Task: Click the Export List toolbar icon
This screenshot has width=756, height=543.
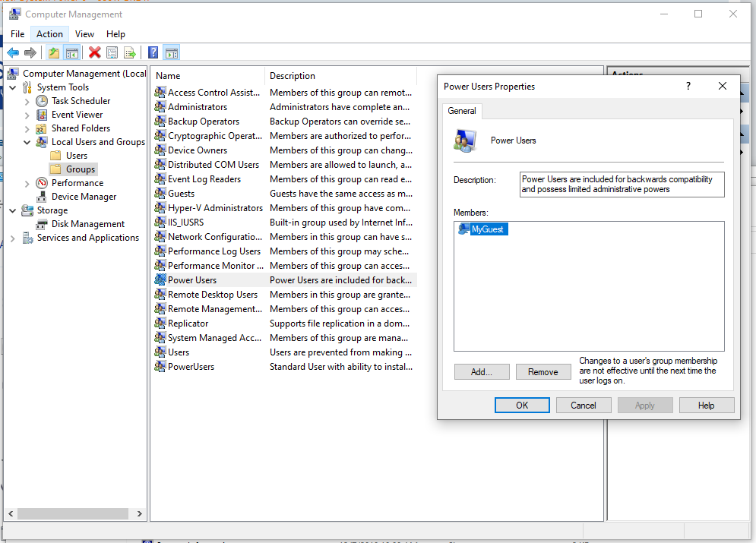Action: (130, 52)
